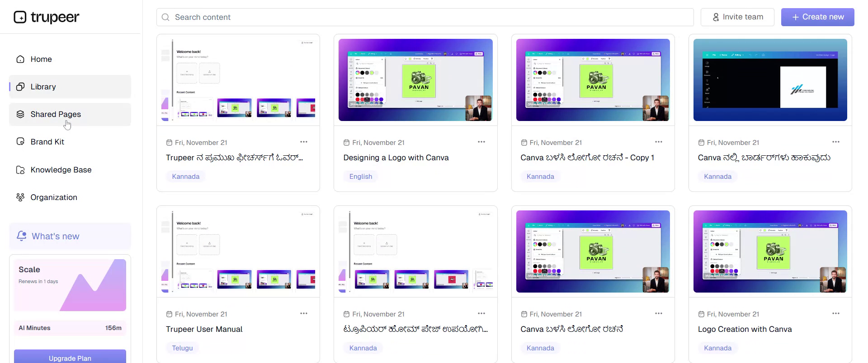Click date on Trupeer User Manual card
Screen dimensions: 868x363
pos(201,314)
